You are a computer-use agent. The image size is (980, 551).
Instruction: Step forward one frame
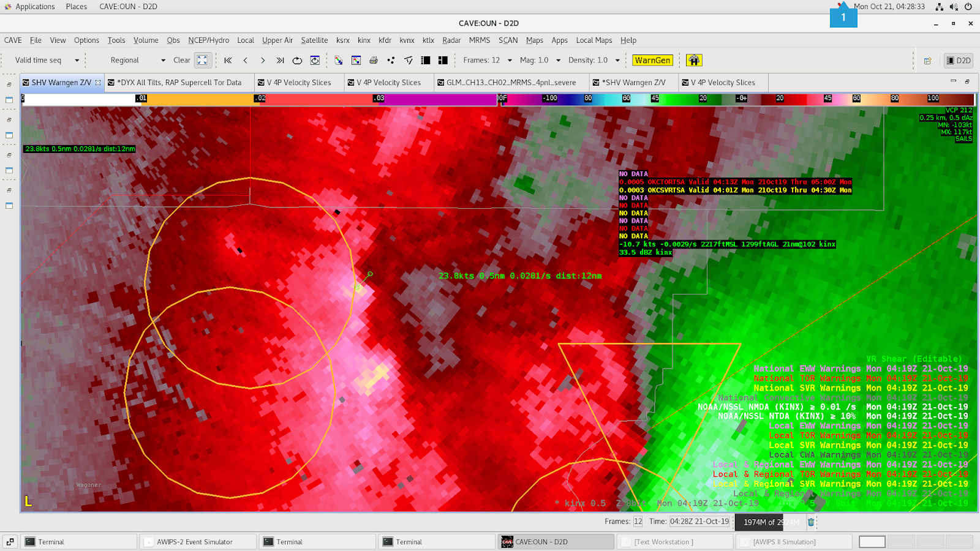click(x=263, y=60)
